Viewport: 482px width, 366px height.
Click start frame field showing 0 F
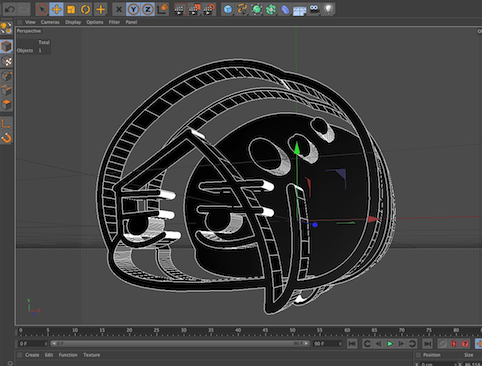[32, 344]
